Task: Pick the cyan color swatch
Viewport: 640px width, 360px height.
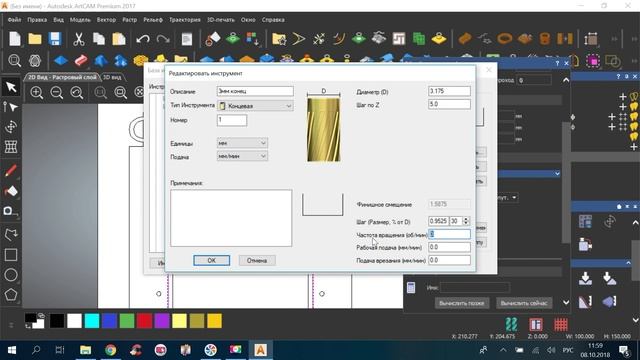Action: click(x=92, y=321)
